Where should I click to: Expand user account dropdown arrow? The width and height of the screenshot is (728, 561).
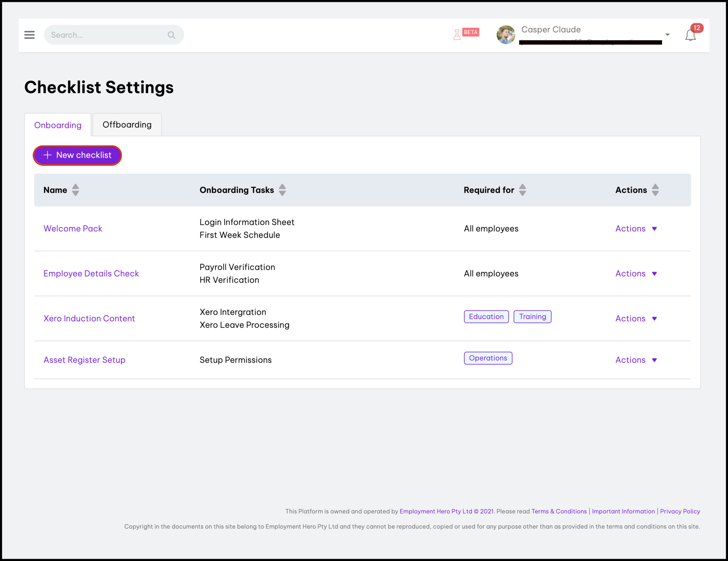[667, 35]
